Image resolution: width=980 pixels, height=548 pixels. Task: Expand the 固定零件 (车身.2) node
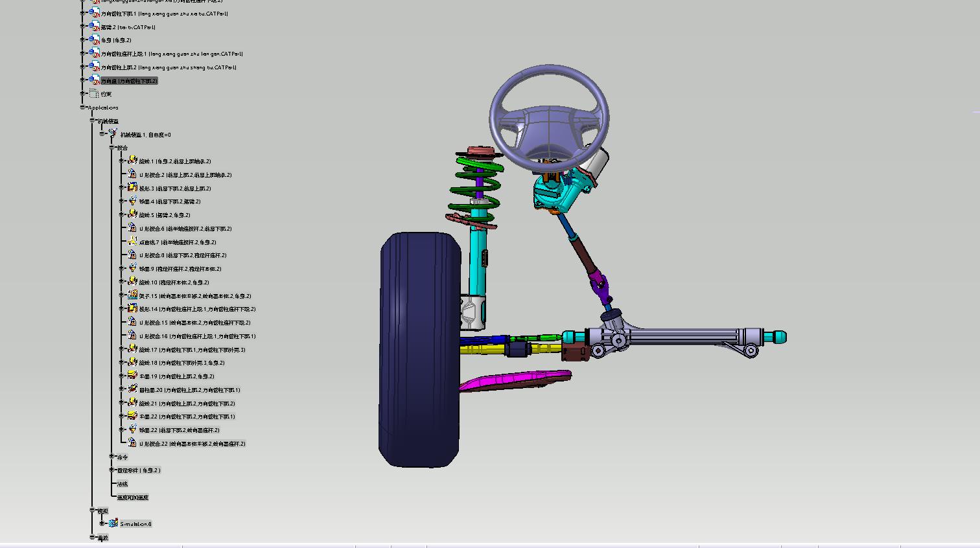111,470
